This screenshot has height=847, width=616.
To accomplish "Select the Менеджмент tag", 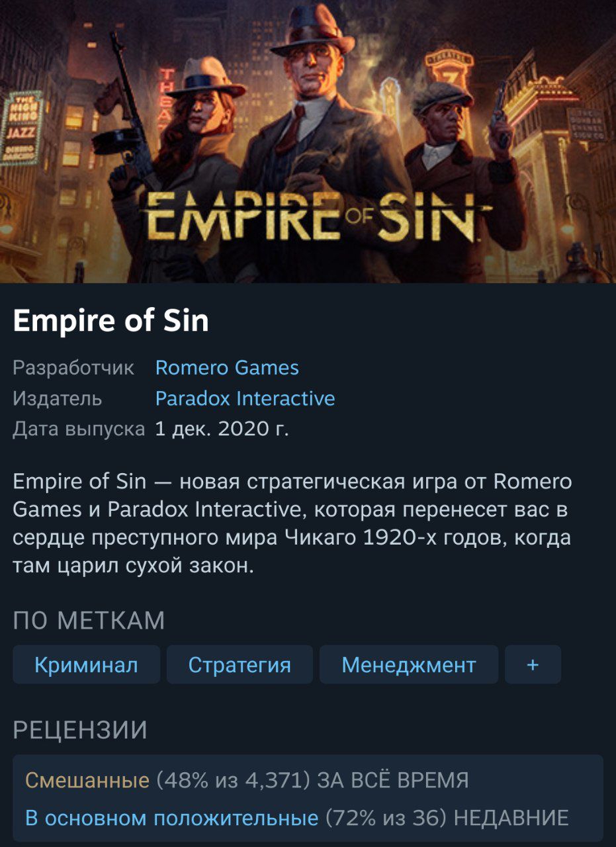I will (x=409, y=664).
